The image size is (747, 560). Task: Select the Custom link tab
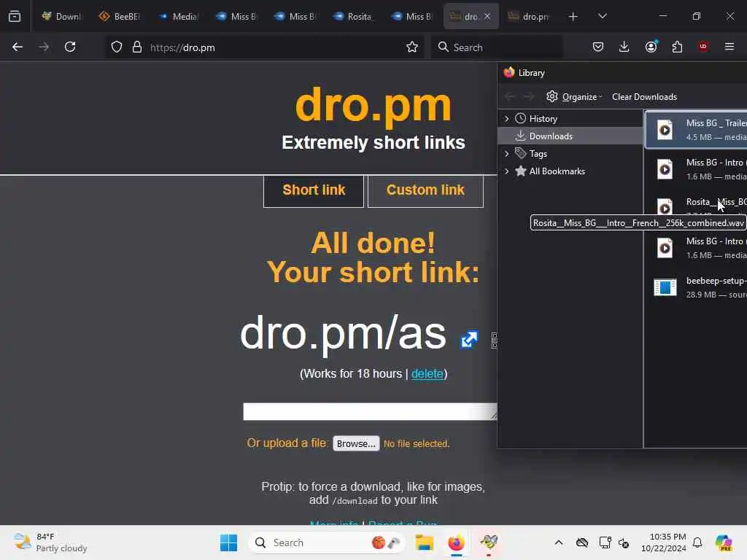tap(425, 190)
